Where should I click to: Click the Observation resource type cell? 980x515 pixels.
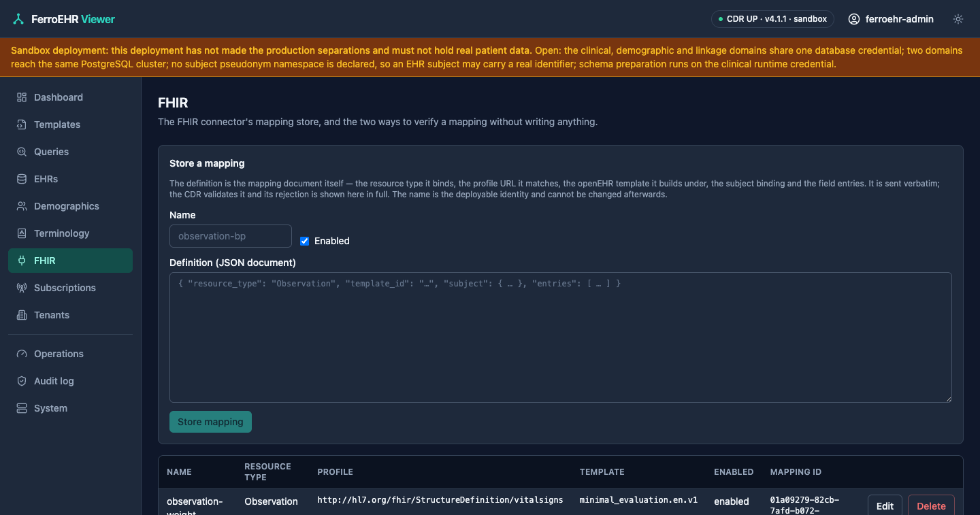[271, 501]
